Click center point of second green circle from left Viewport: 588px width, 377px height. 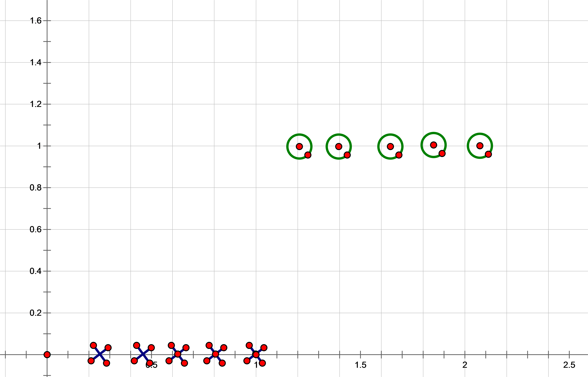click(339, 147)
